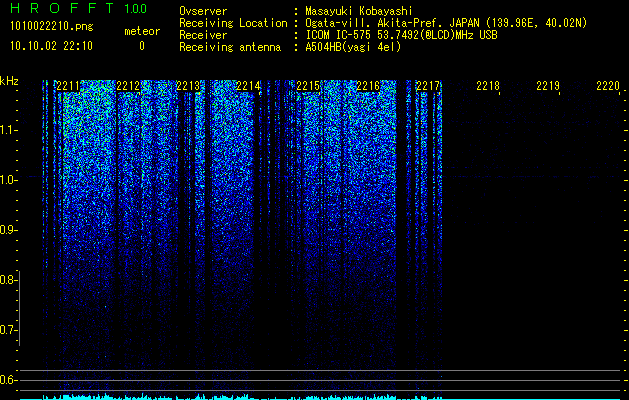The height and width of the screenshot is (400, 629).
Task: Click observer name Masayuki Kobayashi
Action: (359, 11)
